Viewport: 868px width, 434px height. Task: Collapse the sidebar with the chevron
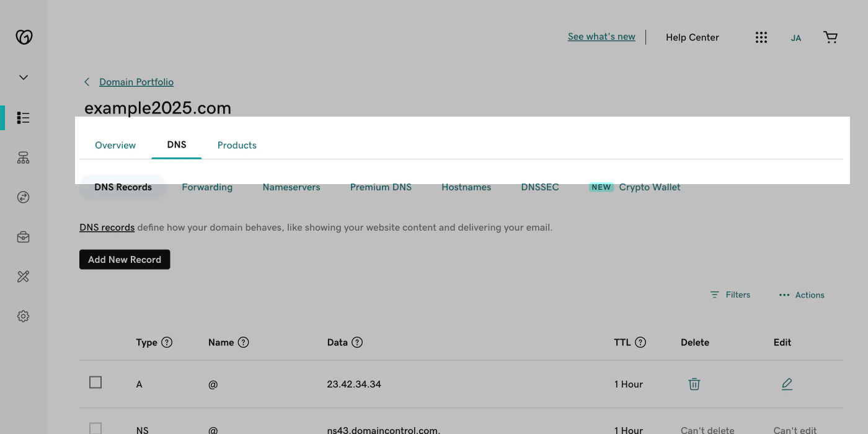(x=23, y=77)
